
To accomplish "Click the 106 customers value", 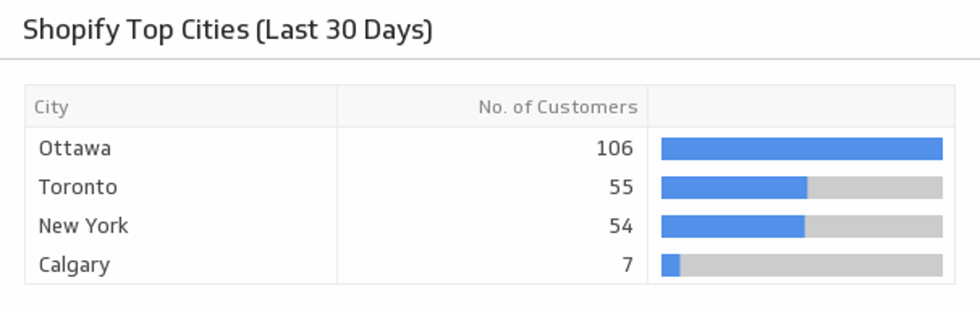I will click(x=615, y=149).
